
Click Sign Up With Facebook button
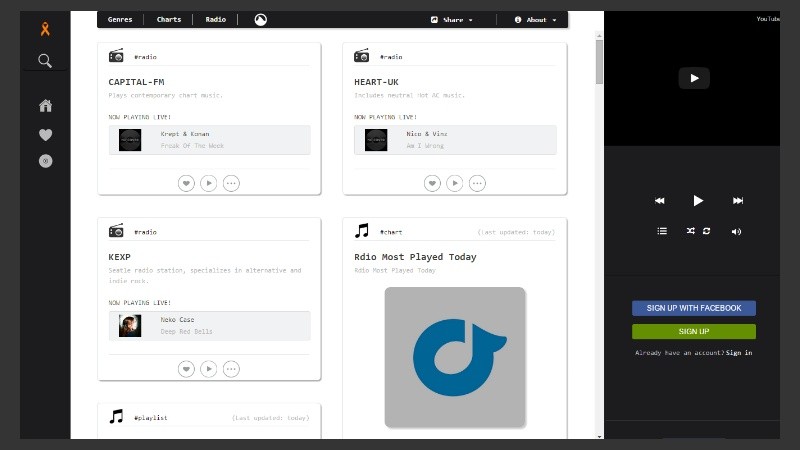[x=693, y=308]
